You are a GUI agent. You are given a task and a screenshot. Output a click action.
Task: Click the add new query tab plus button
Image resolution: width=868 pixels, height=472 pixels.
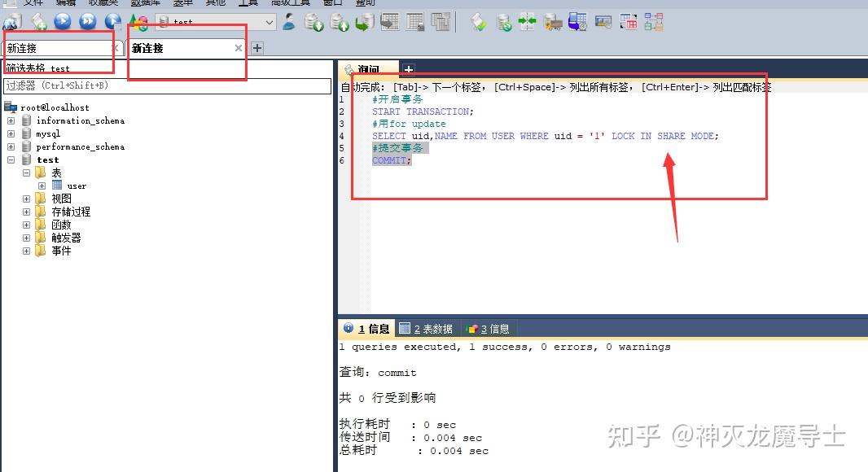409,70
